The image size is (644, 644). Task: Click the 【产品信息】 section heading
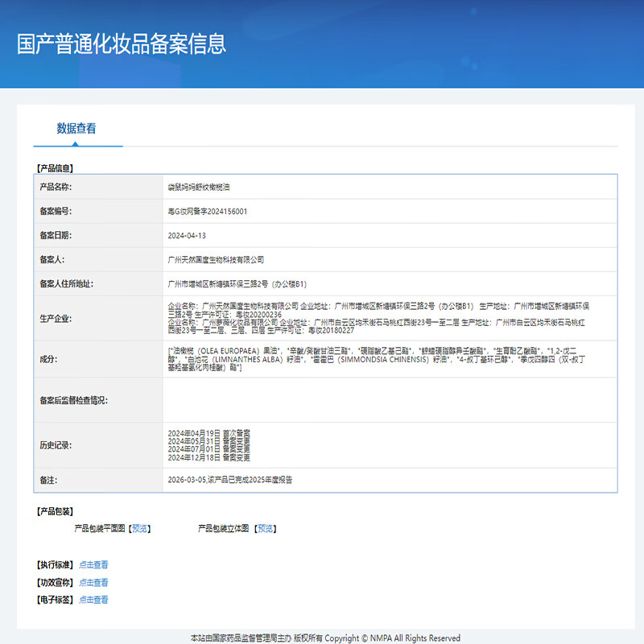(x=55, y=168)
